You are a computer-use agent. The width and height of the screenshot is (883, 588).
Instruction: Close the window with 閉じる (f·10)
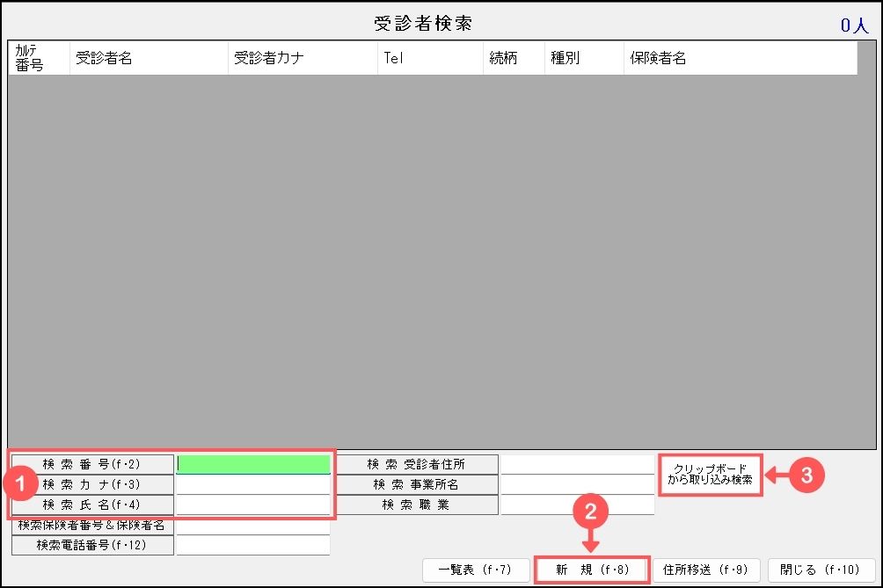tap(821, 570)
